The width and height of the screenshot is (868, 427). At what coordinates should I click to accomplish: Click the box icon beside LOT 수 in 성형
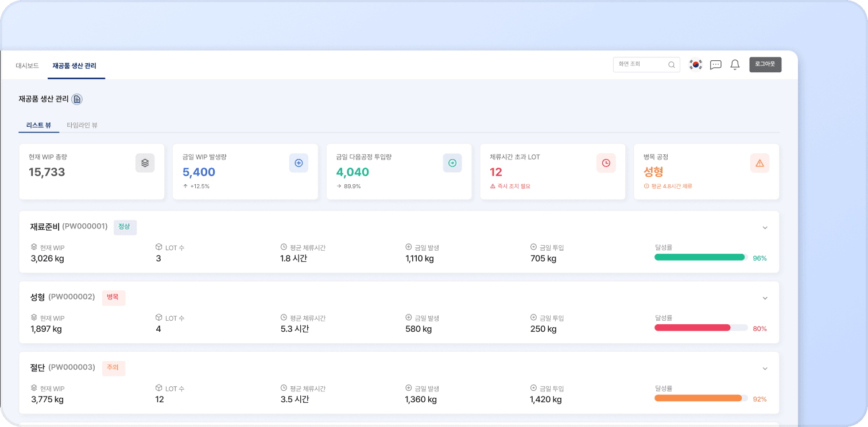point(158,317)
